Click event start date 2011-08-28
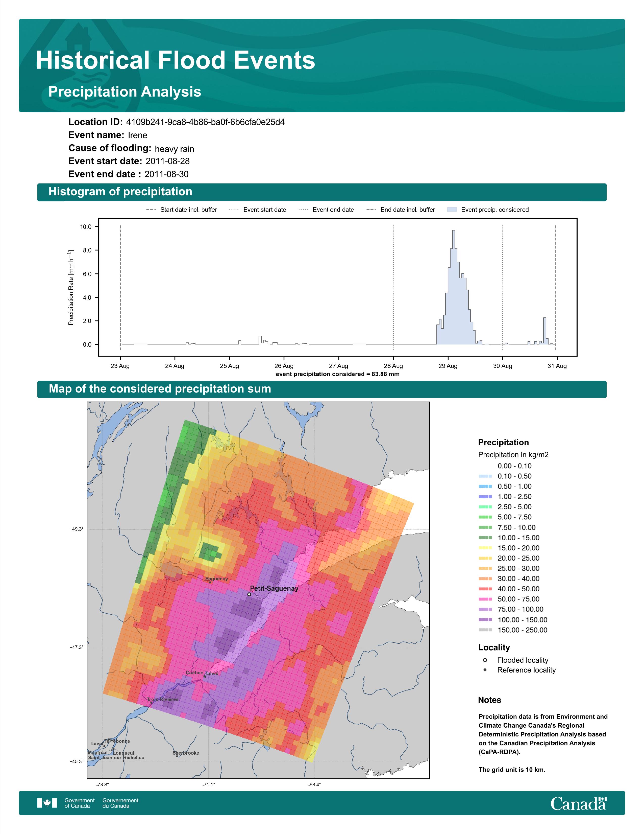Viewport: 644px width, 834px height. [x=167, y=161]
